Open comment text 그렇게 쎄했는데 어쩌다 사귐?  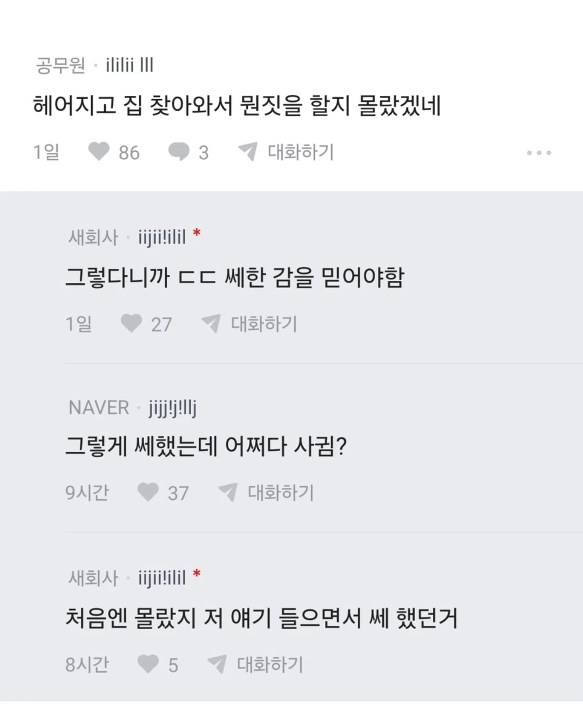pyautogui.click(x=206, y=446)
